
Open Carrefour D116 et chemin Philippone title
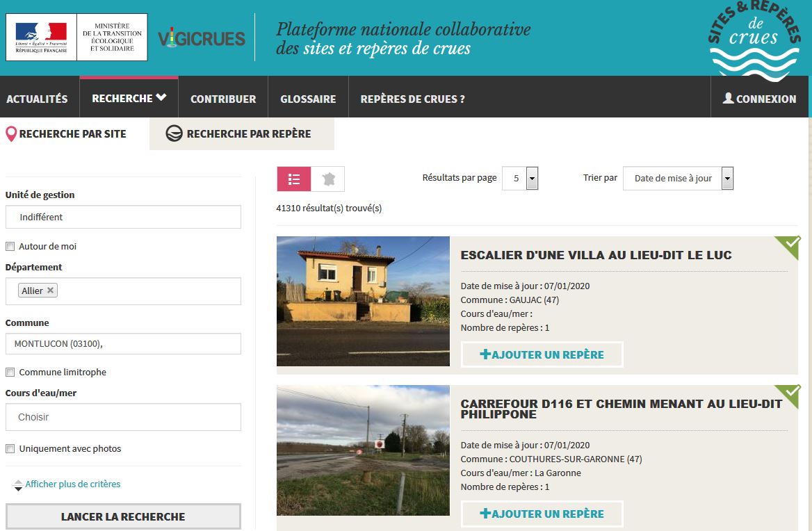coord(622,409)
